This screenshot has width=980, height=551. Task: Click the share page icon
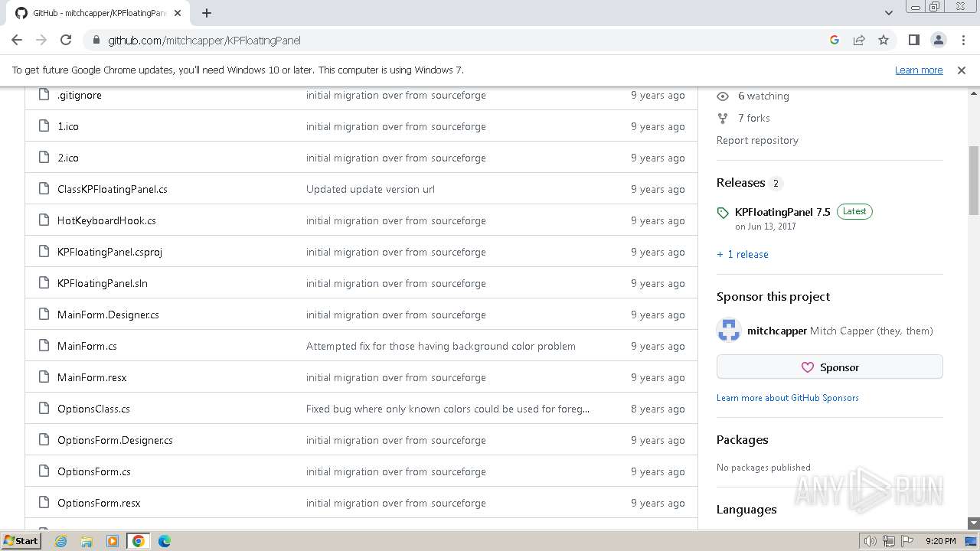tap(859, 40)
